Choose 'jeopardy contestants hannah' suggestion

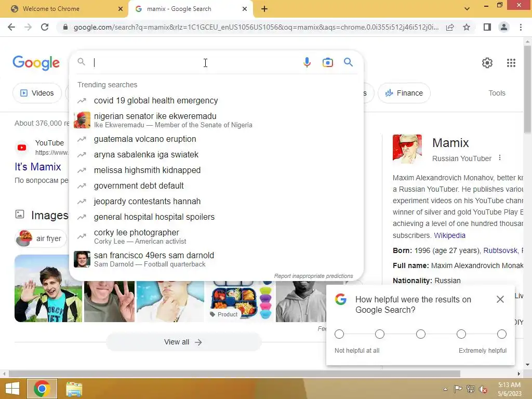216,202
